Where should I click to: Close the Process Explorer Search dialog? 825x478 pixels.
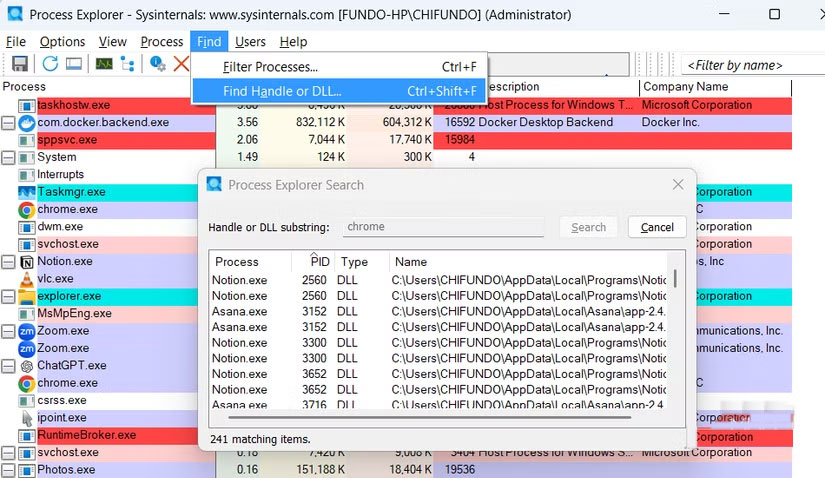[678, 184]
